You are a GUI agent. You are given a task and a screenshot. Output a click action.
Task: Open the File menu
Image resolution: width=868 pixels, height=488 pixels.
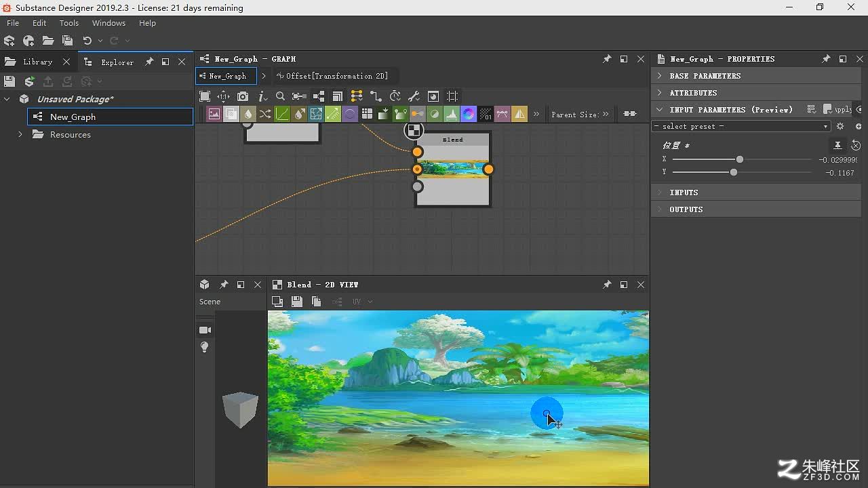pyautogui.click(x=13, y=23)
